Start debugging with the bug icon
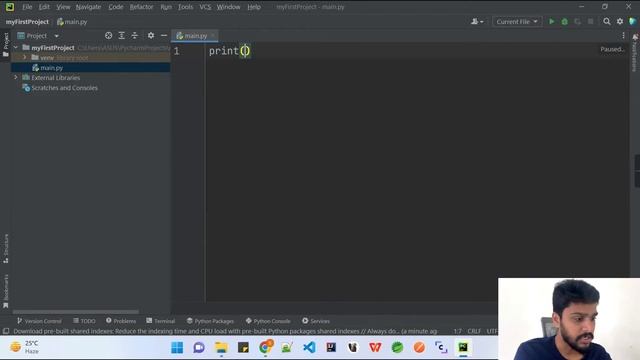Viewport: 640px width, 360px height. pyautogui.click(x=564, y=22)
